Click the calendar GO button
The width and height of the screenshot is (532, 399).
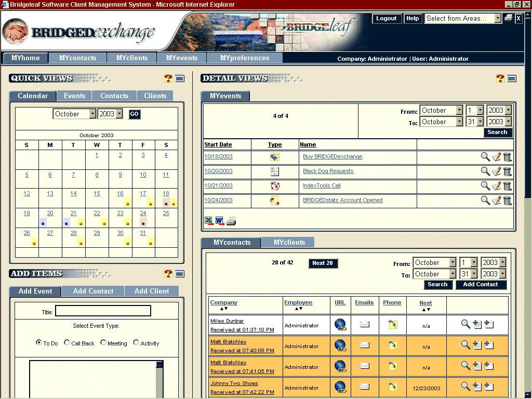coord(135,114)
